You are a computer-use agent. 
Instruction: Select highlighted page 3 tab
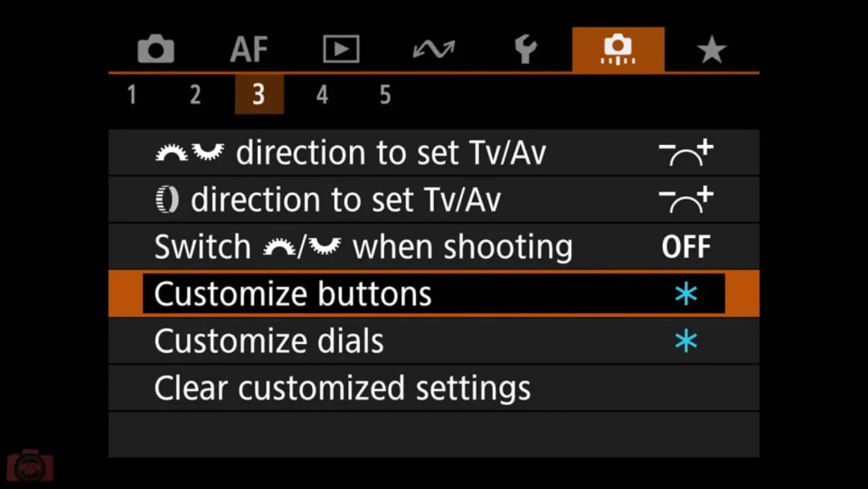259,94
